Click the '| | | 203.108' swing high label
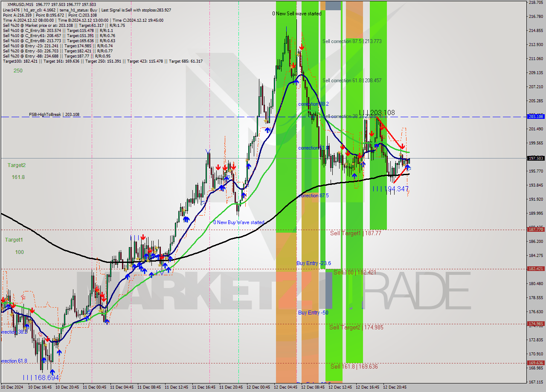Image resolution: width=546 pixels, height=392 pixels. (377, 112)
